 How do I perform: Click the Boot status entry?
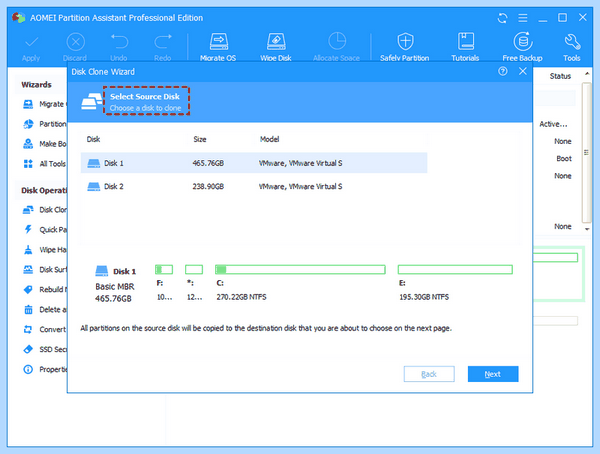(x=564, y=158)
